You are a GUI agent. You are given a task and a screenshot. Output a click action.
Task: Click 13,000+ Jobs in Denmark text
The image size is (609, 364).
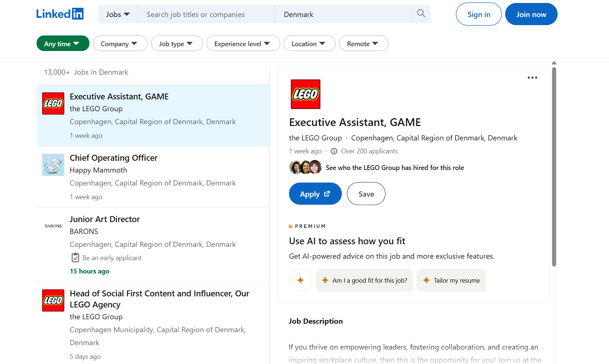(x=86, y=72)
